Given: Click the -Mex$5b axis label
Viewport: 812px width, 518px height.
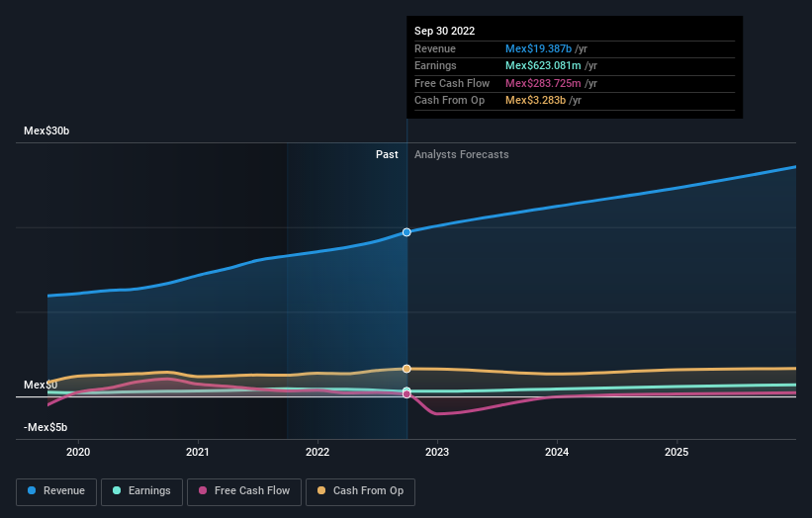Looking at the screenshot, I should click(45, 427).
